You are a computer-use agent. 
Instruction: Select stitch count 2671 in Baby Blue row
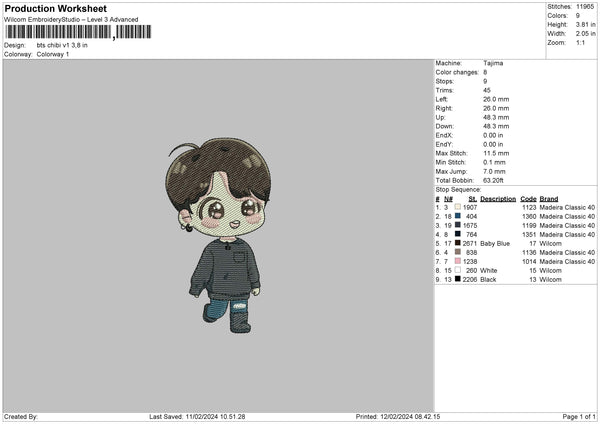(470, 243)
